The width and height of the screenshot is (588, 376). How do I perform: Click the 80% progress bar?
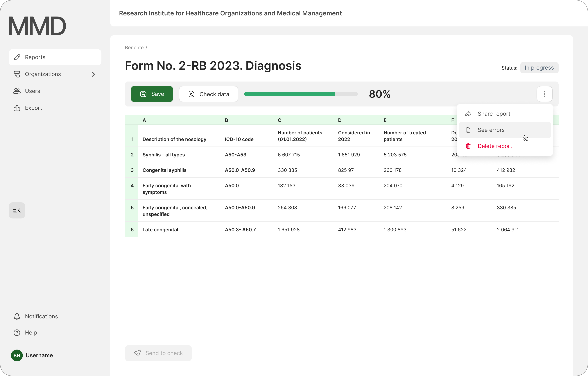pyautogui.click(x=301, y=94)
